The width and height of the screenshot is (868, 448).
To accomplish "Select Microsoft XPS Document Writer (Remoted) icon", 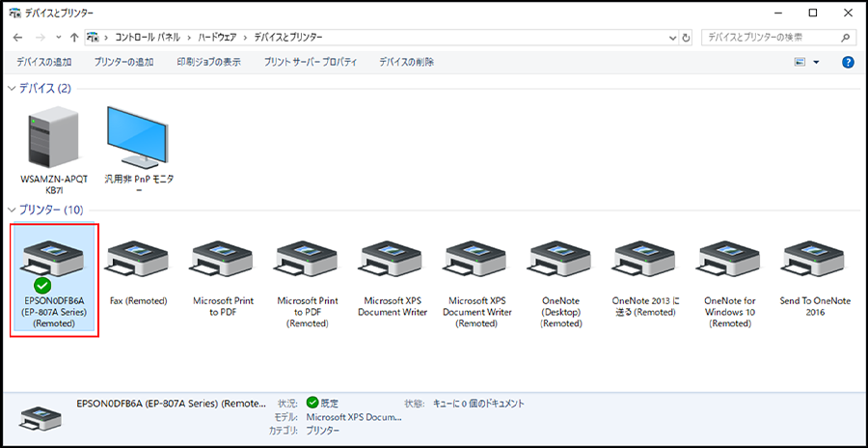I will pyautogui.click(x=476, y=258).
